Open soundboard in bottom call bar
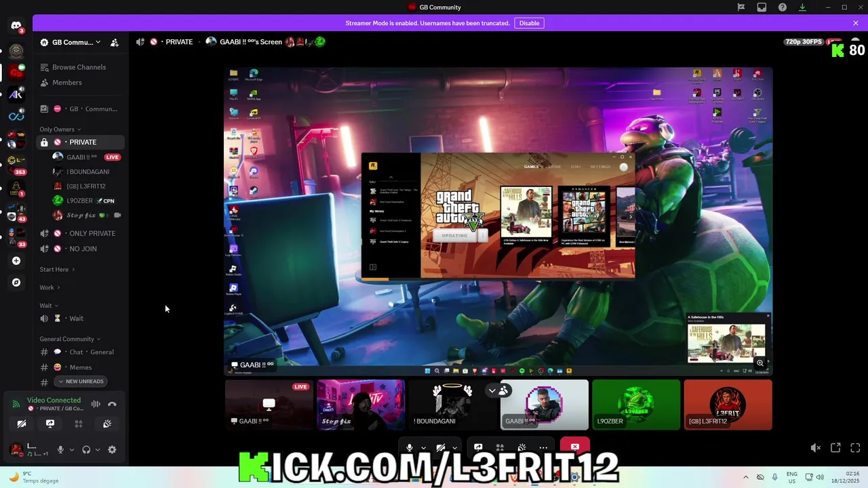The width and height of the screenshot is (868, 488). coord(521,447)
